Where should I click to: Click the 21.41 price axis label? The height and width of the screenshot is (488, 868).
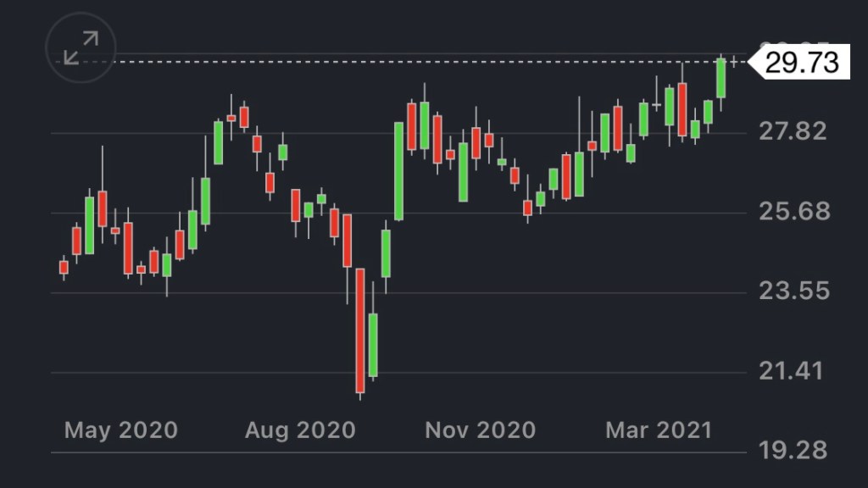point(794,371)
